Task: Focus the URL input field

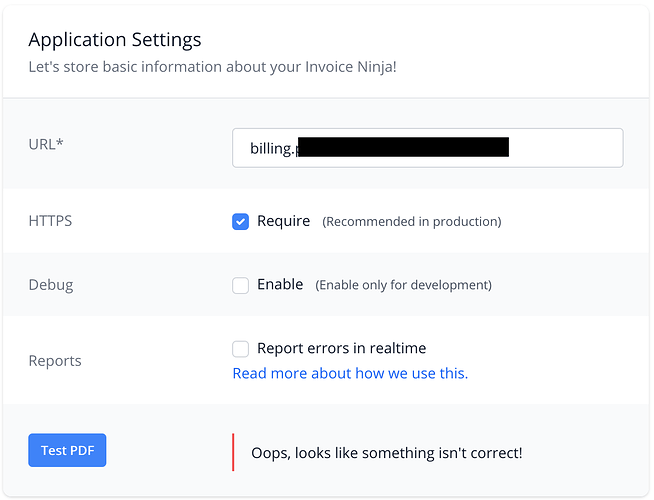Action: [428, 148]
